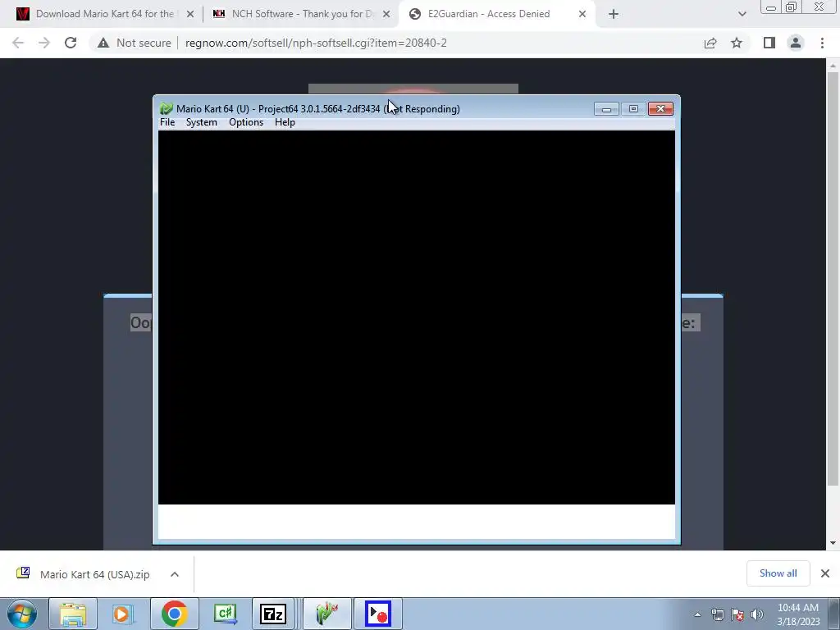The width and height of the screenshot is (840, 630).
Task: Open Windows Explorer from taskbar
Action: coord(73,614)
